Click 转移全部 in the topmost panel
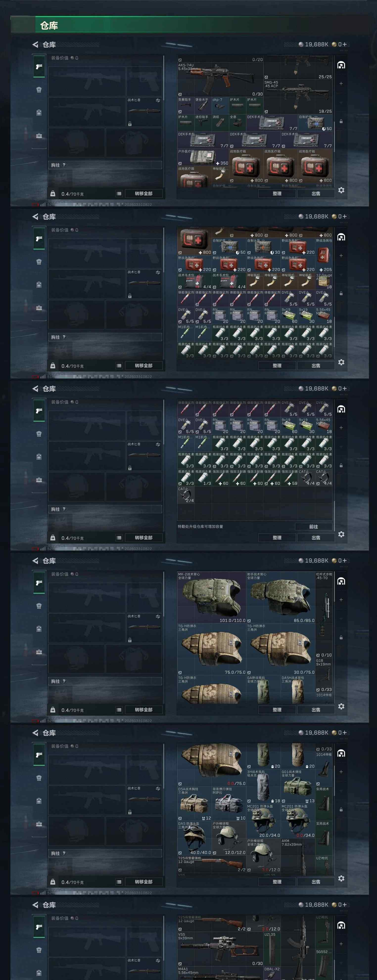 point(143,194)
